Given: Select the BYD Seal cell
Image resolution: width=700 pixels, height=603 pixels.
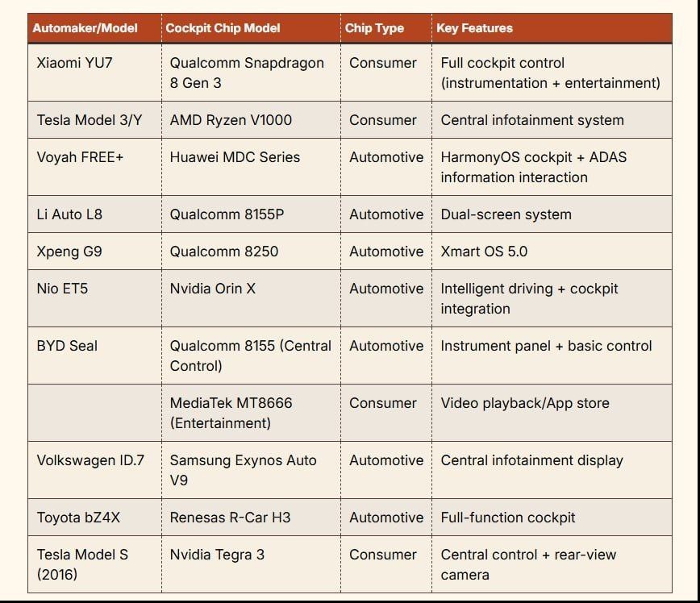Looking at the screenshot, I should [94, 356].
